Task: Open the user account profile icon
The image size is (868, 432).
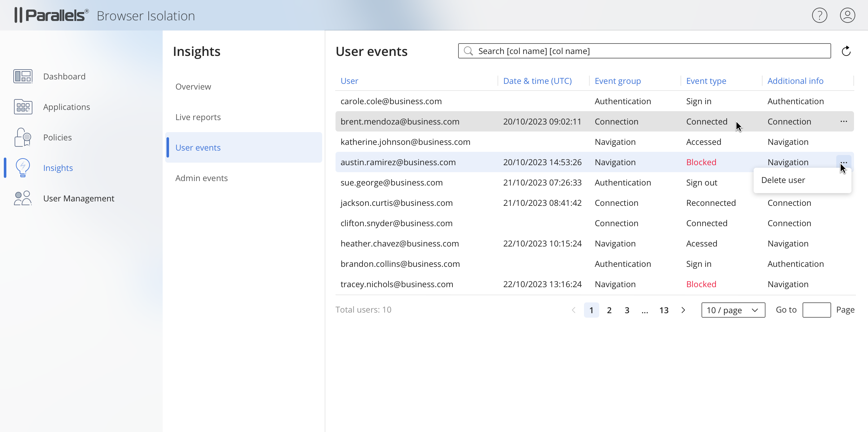Action: pyautogui.click(x=847, y=16)
